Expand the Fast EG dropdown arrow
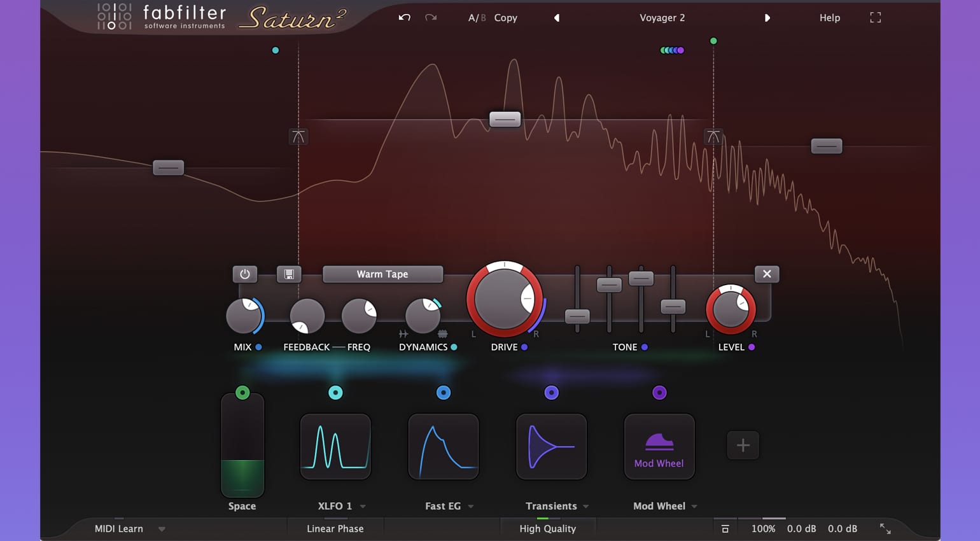This screenshot has width=980, height=541. click(471, 507)
